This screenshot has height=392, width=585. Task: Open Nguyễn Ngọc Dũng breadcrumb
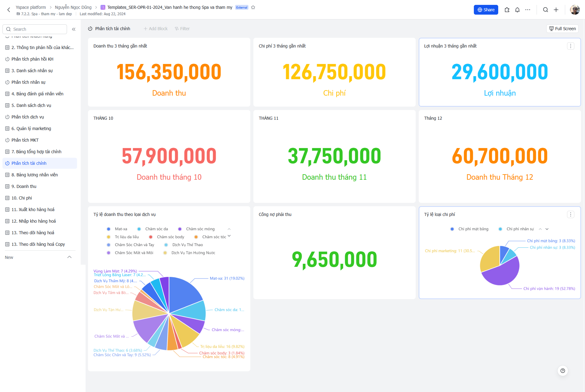pyautogui.click(x=73, y=7)
